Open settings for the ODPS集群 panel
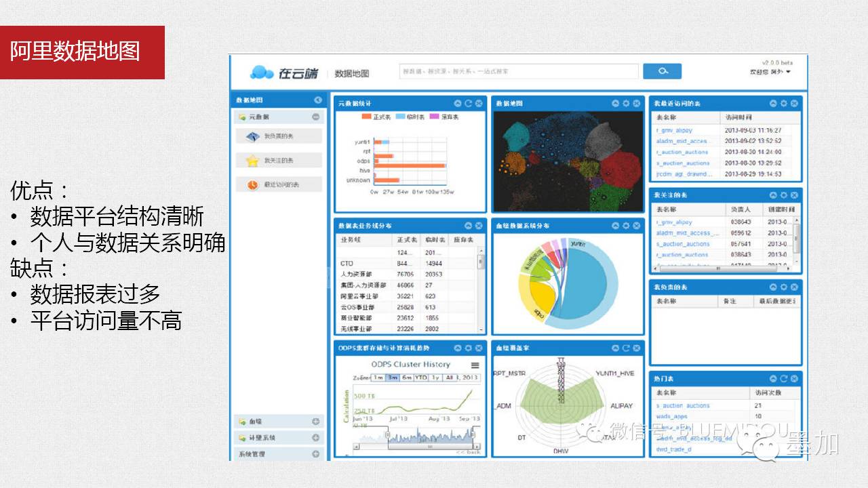 [468, 348]
